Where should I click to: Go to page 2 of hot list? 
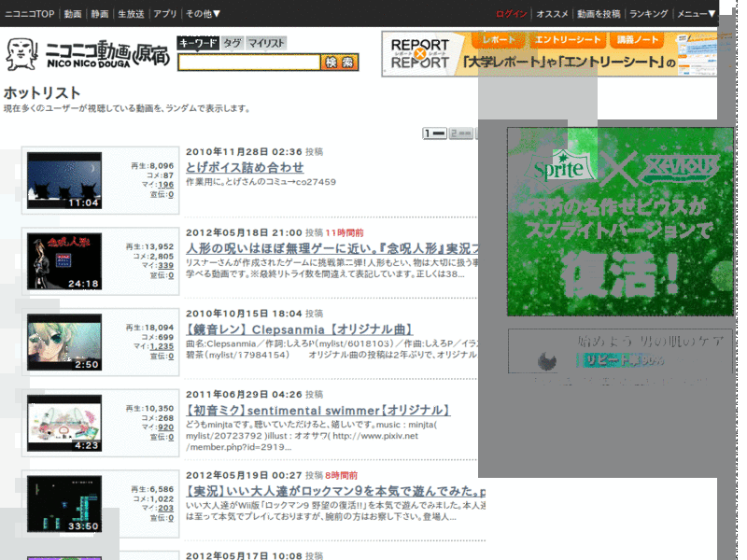461,133
